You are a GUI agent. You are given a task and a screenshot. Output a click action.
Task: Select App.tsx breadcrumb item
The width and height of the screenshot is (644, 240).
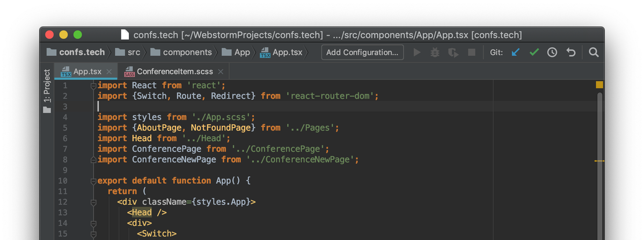coord(282,52)
